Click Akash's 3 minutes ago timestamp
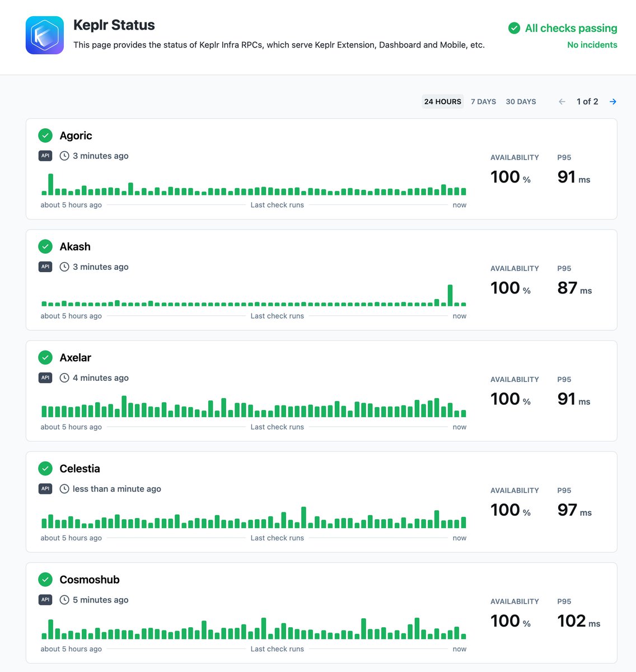The height and width of the screenshot is (672, 636). (101, 267)
